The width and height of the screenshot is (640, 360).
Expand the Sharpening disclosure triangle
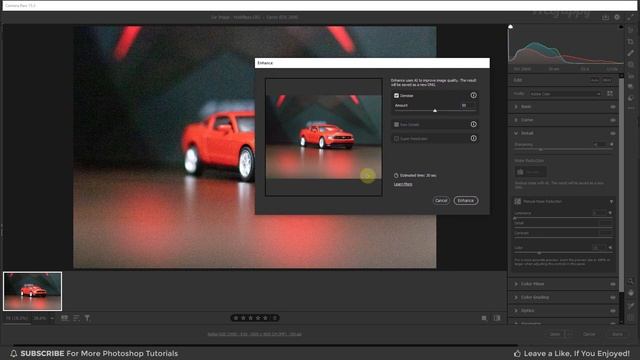pyautogui.click(x=611, y=144)
